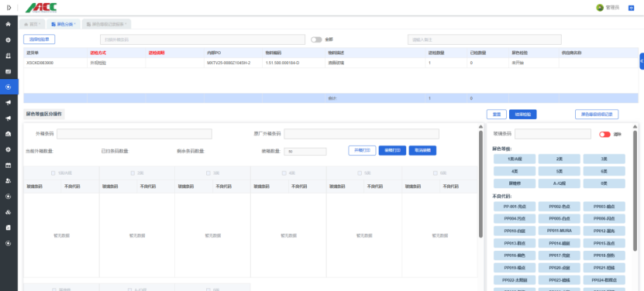Switch to the 屏色等级记录报表 tab

tap(106, 24)
